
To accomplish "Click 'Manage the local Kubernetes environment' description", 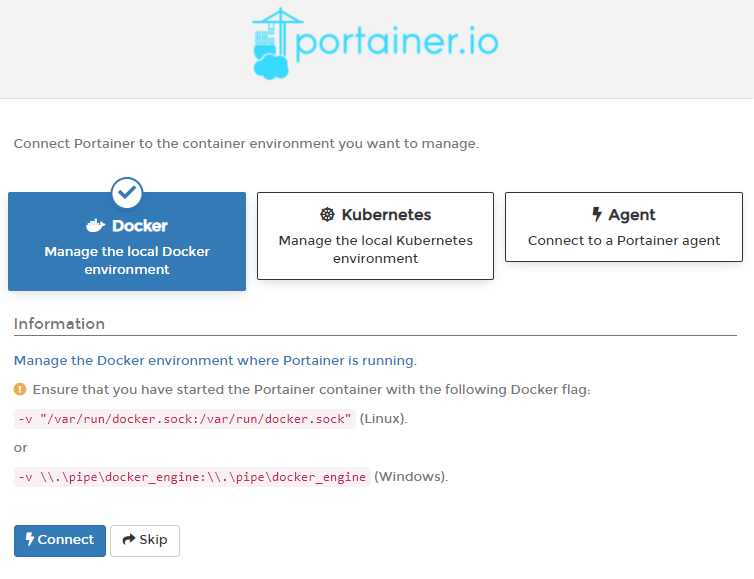I will click(x=376, y=249).
